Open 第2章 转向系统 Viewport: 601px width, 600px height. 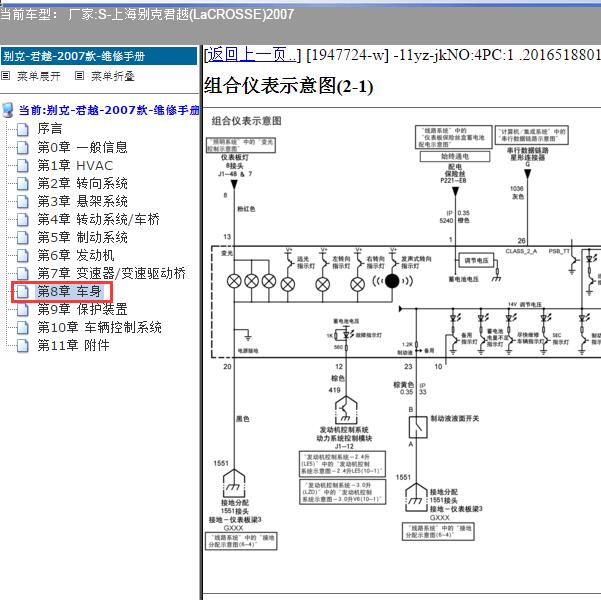[x=82, y=183]
